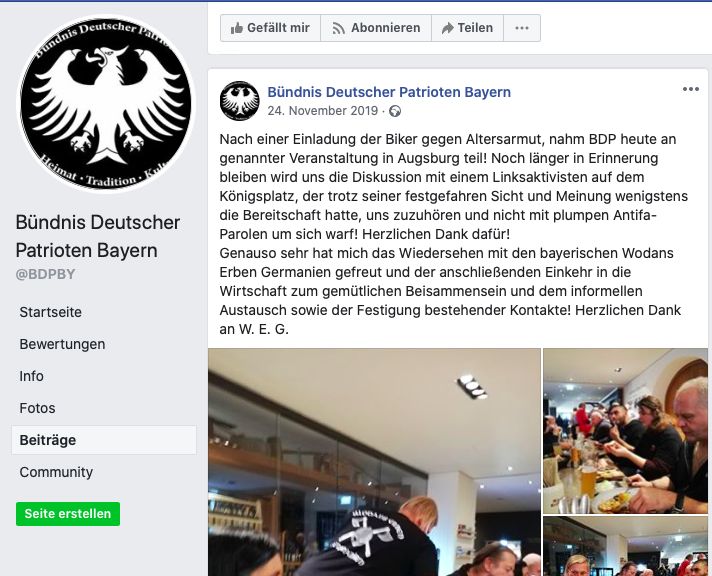This screenshot has width=712, height=576.
Task: Click the public globe icon next to date
Action: (395, 111)
